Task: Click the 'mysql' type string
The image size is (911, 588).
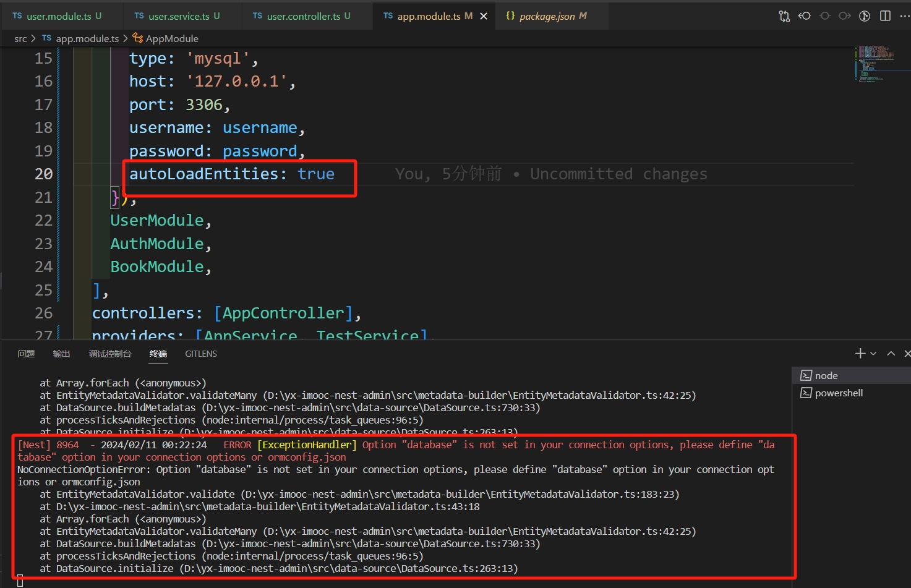Action: click(218, 58)
